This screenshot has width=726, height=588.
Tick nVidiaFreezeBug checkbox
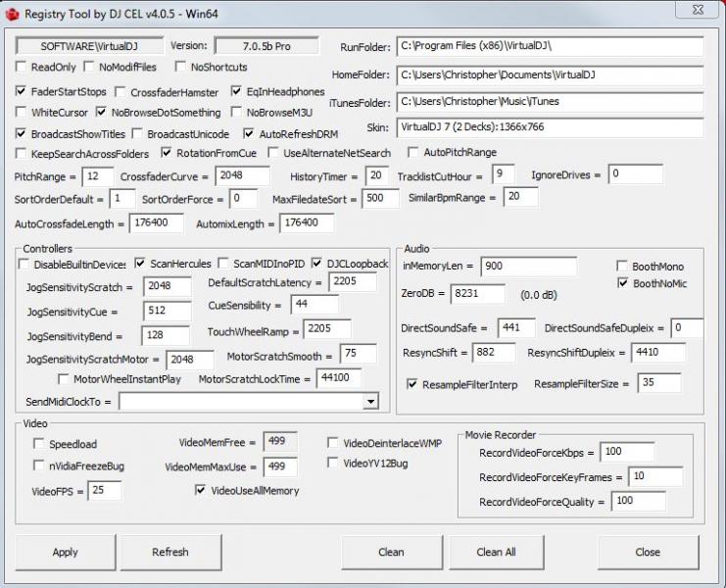(x=39, y=465)
